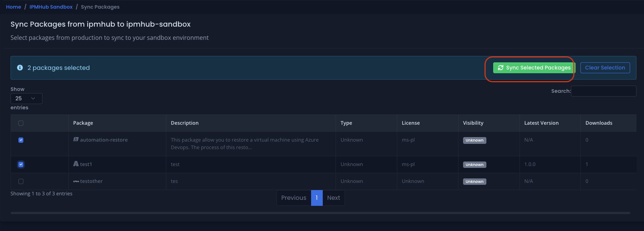Select page 1 in pagination
Image resolution: width=644 pixels, height=231 pixels.
[317, 198]
